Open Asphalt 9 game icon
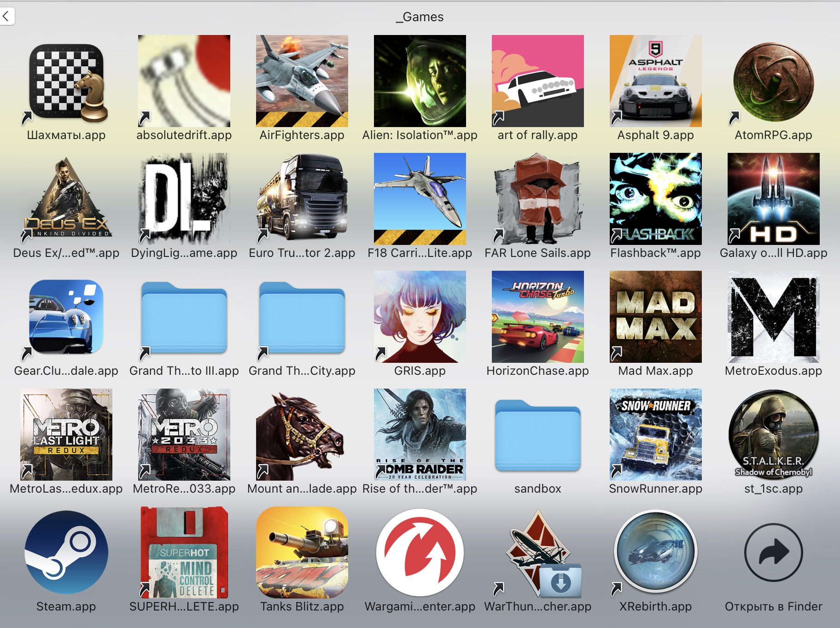The width and height of the screenshot is (840, 628). click(x=655, y=81)
